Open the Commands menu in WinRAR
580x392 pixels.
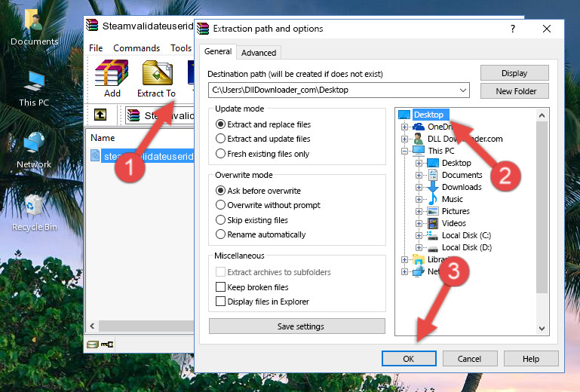[137, 48]
